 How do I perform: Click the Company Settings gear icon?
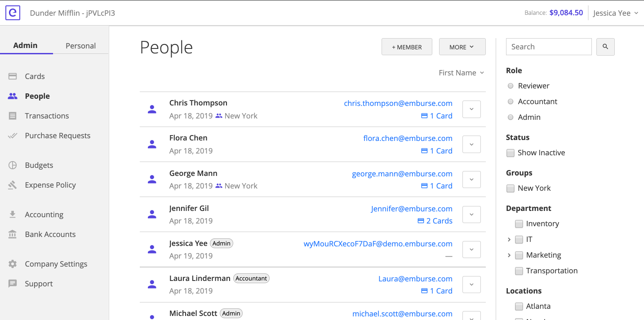pos(13,264)
